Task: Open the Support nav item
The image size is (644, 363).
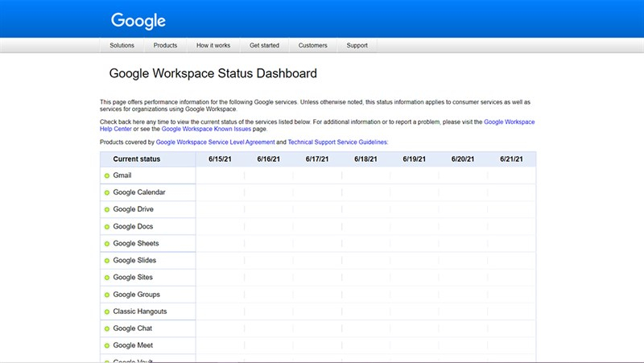Action: pyautogui.click(x=357, y=45)
